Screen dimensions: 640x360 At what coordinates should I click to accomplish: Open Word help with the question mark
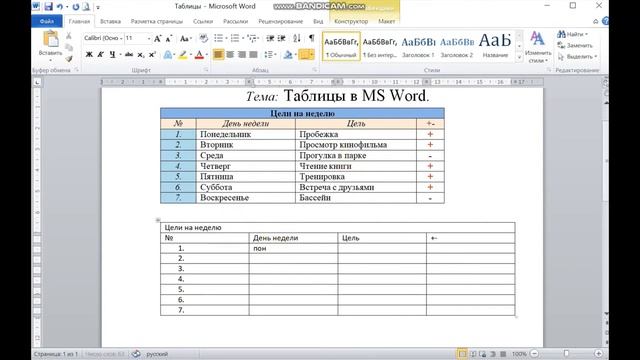(x=605, y=21)
